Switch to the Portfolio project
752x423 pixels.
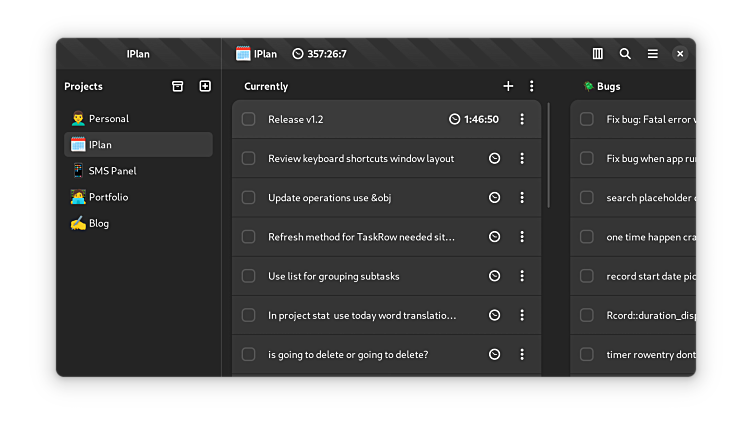coord(108,197)
